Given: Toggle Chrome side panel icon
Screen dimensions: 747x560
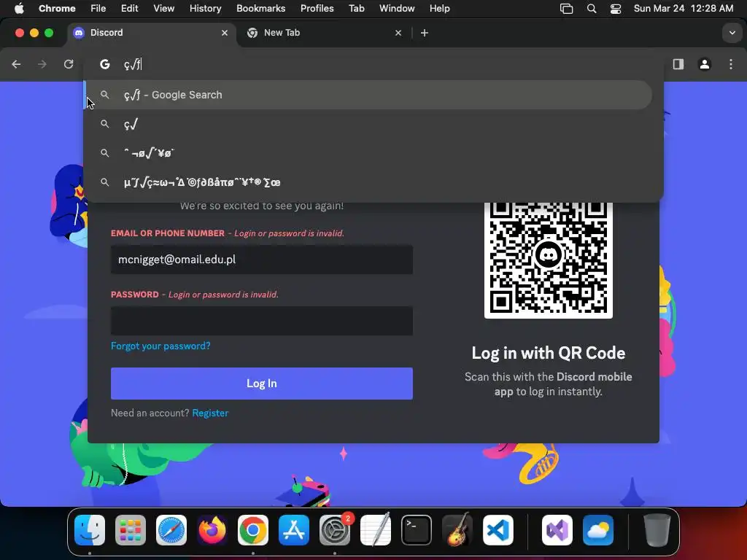Looking at the screenshot, I should pos(678,64).
